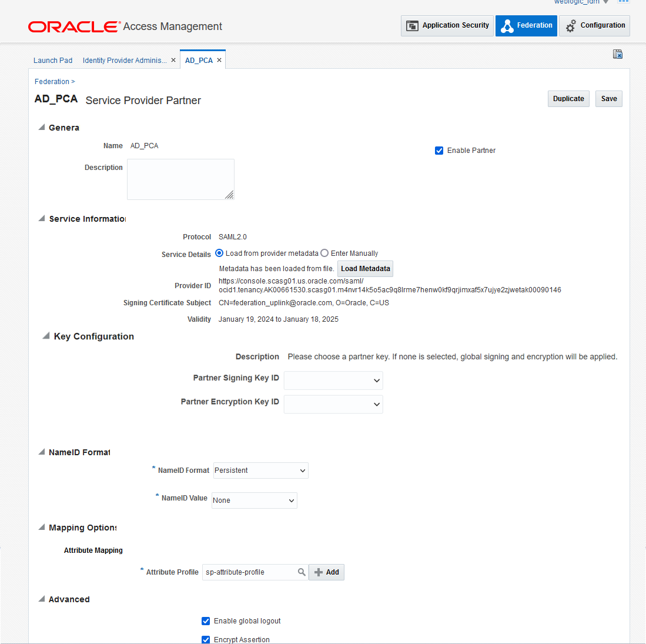Click the Attribute Mapping label
The image size is (646, 644).
coord(93,550)
